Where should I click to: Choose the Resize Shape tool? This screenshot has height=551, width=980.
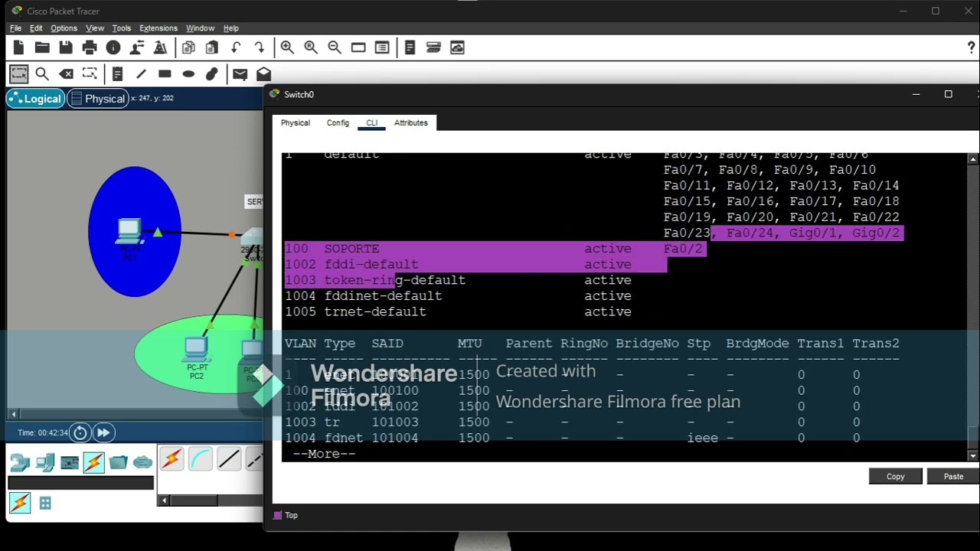[x=90, y=73]
